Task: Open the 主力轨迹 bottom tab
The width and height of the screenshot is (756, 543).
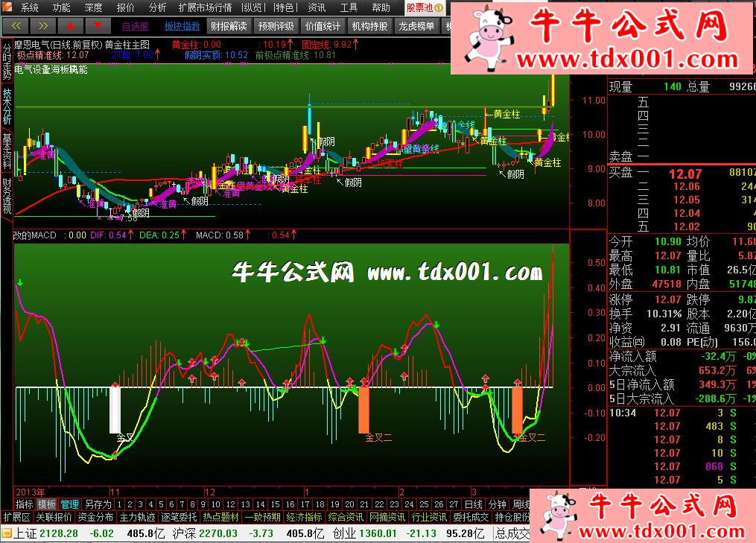Action: point(137,517)
